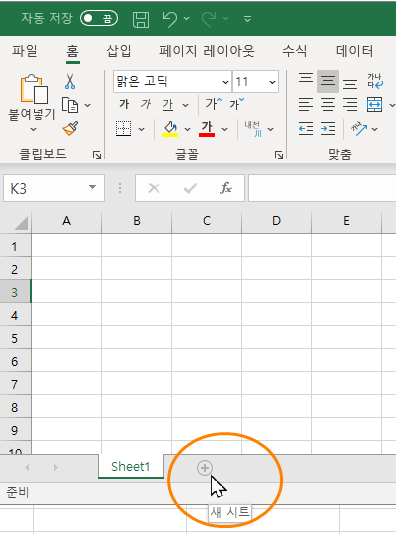Image resolution: width=396 pixels, height=534 pixels.
Task: Toggle the 자동 저장 AutoSave switch
Action: coord(99,18)
